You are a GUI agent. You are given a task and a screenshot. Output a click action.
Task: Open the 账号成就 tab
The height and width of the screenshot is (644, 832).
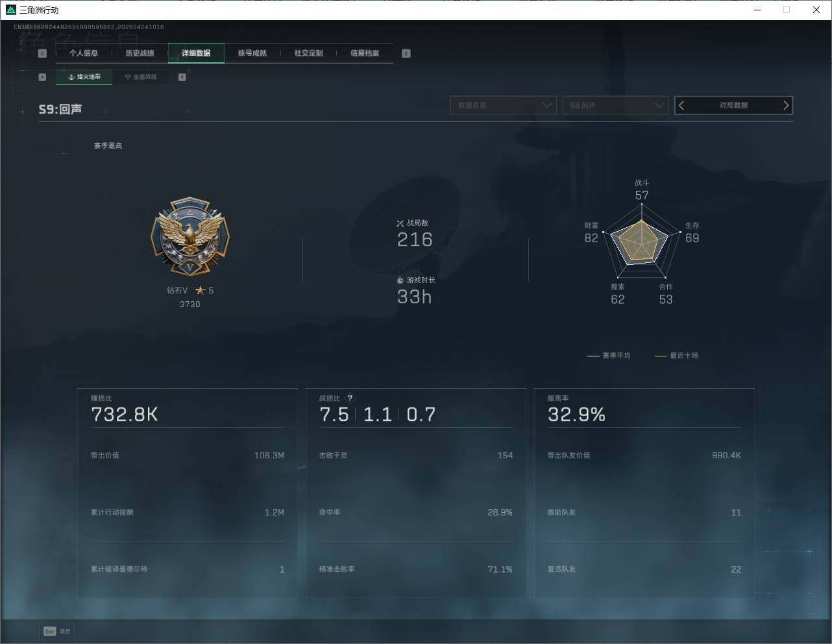(x=252, y=53)
